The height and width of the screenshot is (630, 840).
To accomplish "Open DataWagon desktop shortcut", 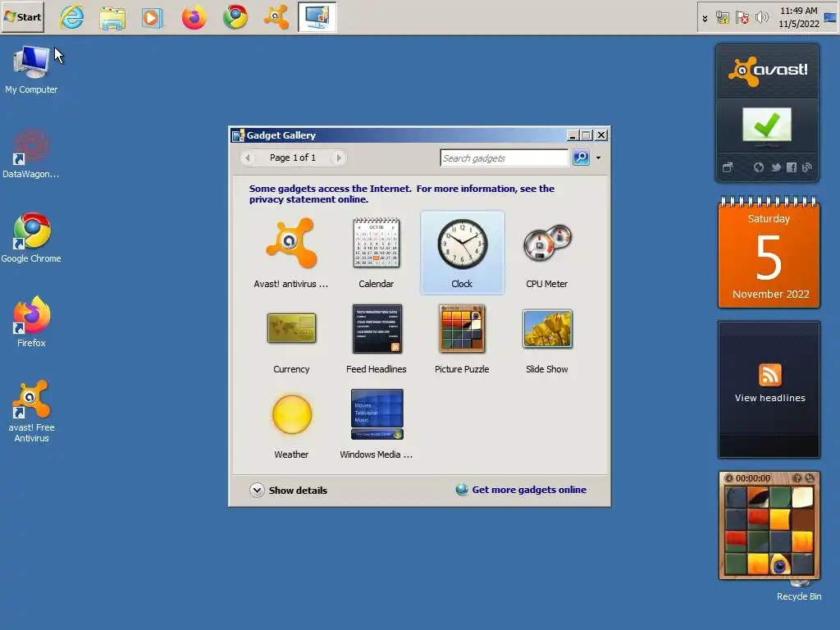I will pyautogui.click(x=31, y=154).
